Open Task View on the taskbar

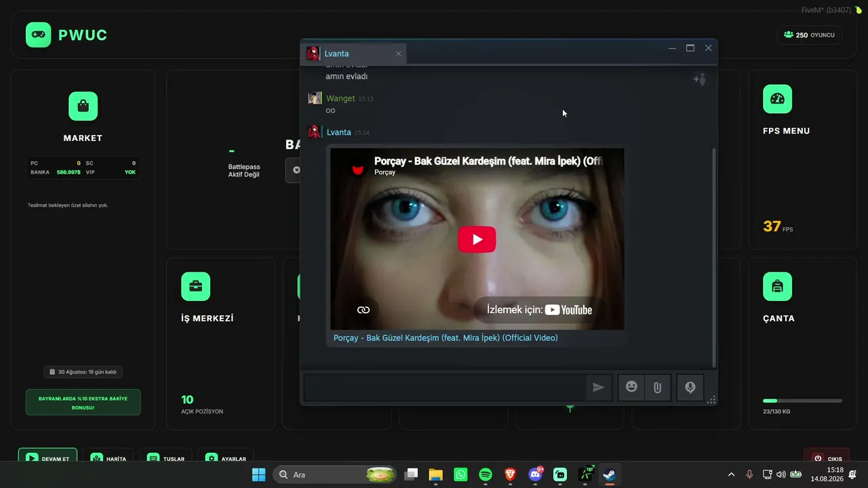point(411,475)
